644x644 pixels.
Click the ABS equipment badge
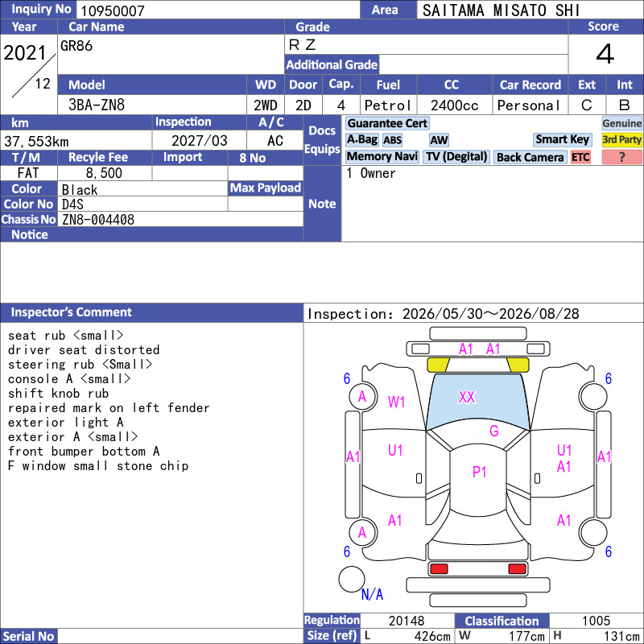point(392,140)
